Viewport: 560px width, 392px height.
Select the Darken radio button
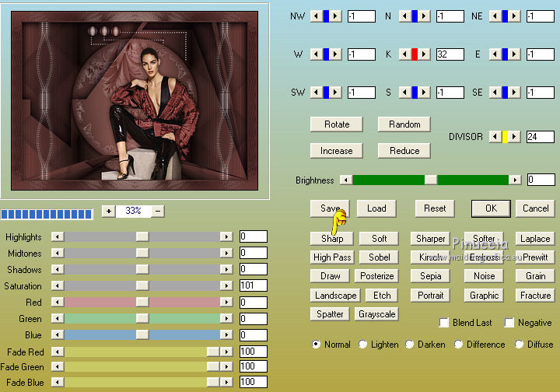click(x=409, y=345)
